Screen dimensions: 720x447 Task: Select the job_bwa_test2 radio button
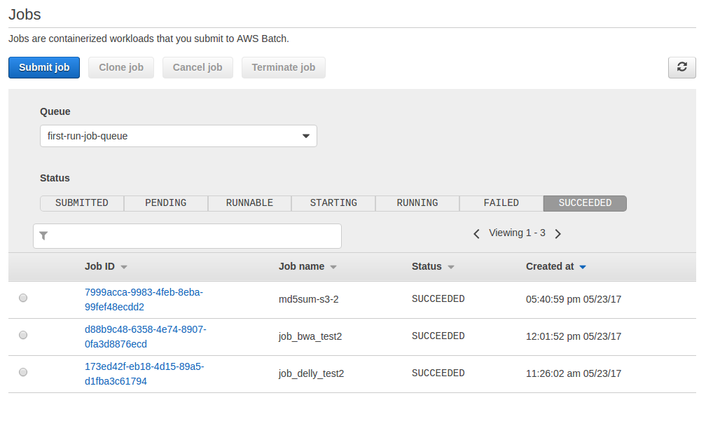pyautogui.click(x=23, y=335)
